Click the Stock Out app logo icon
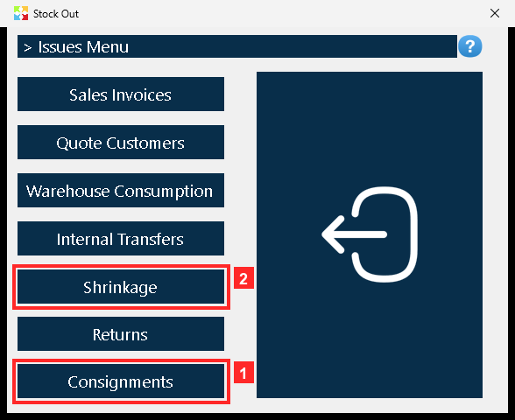The height and width of the screenshot is (420, 515). pyautogui.click(x=21, y=13)
